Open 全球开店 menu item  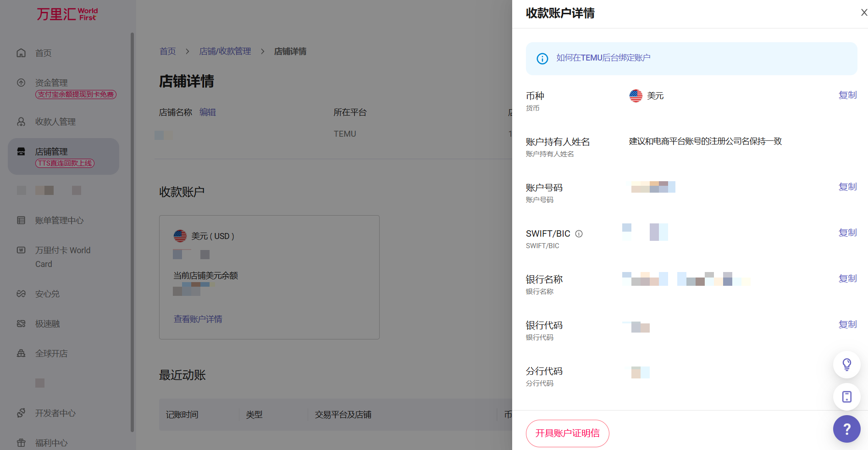(x=51, y=353)
